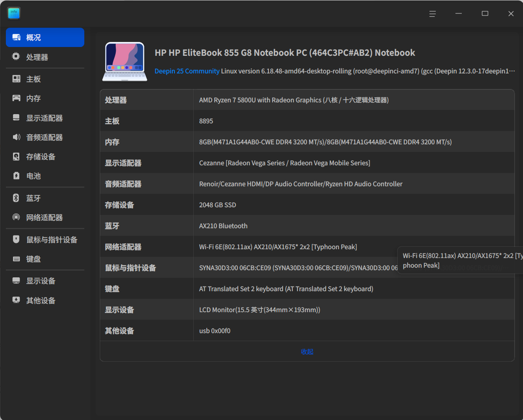Click 处理器 row label in overview table
The image size is (523, 420).
coord(116,100)
